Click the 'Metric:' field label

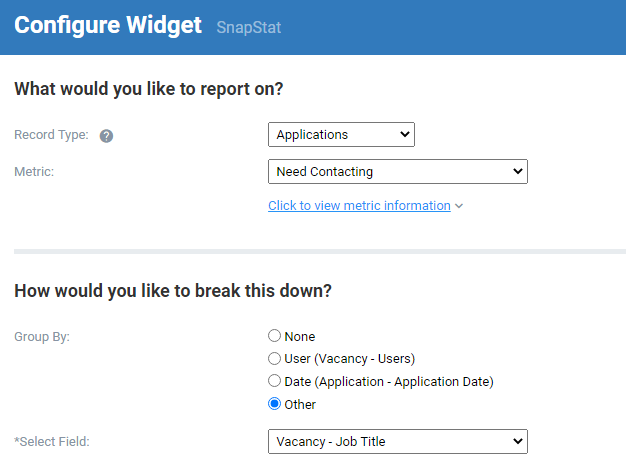point(34,172)
